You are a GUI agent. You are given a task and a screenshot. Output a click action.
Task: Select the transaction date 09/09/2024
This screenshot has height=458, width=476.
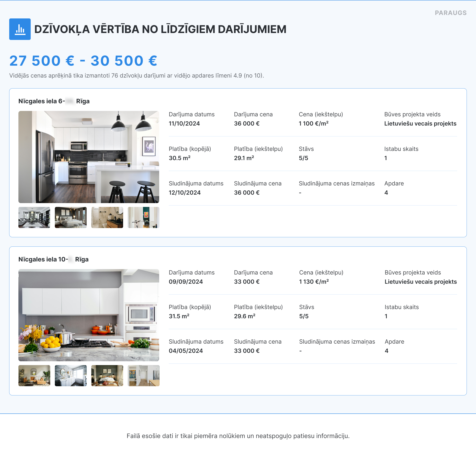coord(186,282)
